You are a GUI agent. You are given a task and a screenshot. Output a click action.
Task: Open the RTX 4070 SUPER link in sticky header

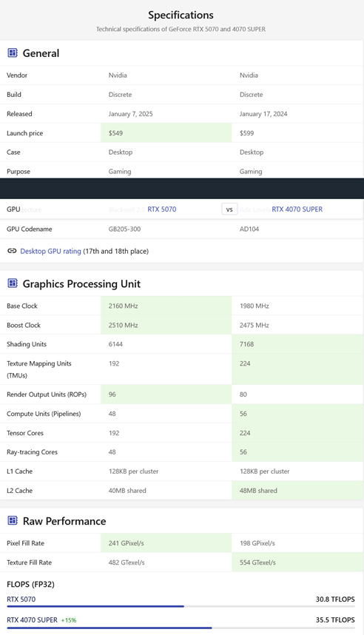pyautogui.click(x=297, y=209)
